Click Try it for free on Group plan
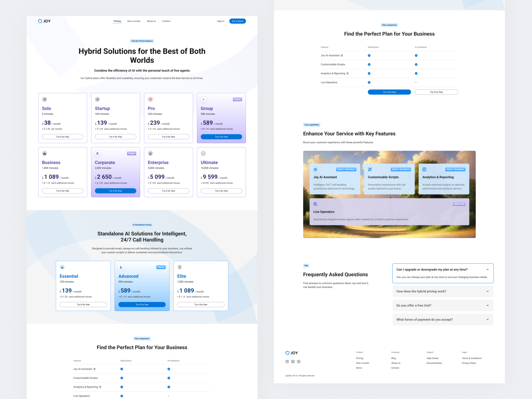Viewport: 532px width, 399px height. click(x=221, y=137)
